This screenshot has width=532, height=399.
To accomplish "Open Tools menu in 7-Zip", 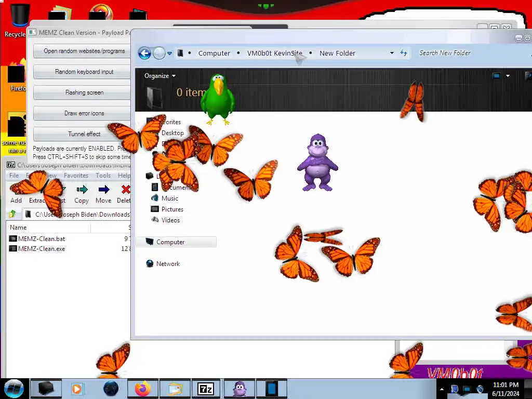I will (x=103, y=176).
